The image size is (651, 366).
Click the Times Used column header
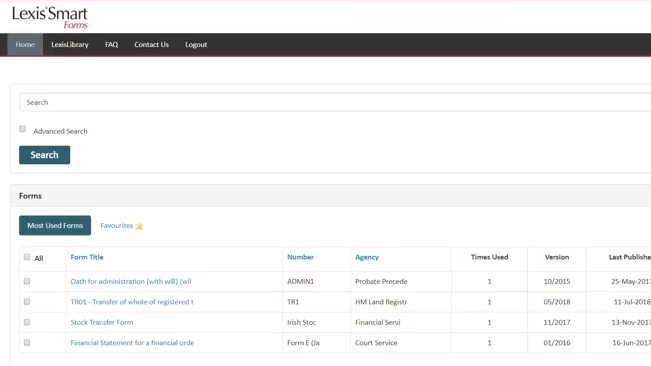click(489, 257)
